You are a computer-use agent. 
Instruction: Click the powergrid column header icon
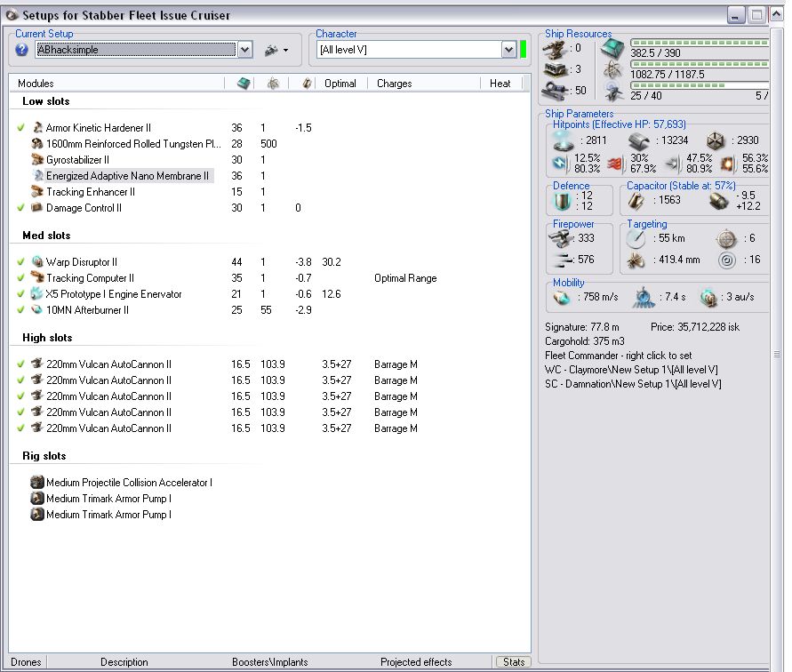click(x=273, y=84)
